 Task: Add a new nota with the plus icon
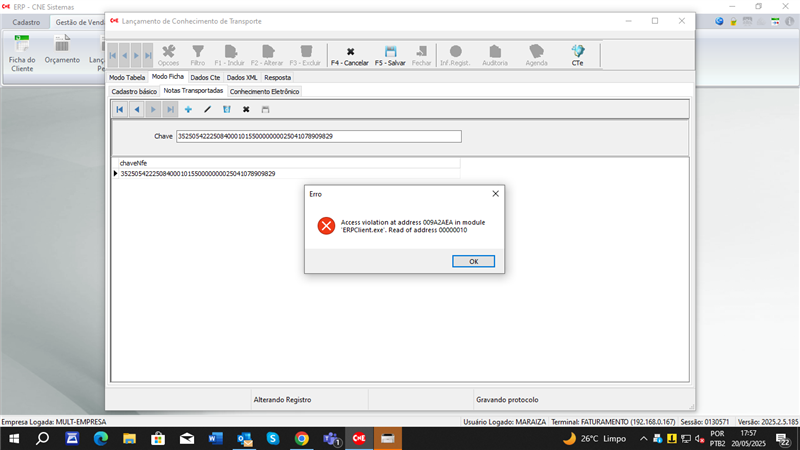click(x=187, y=109)
